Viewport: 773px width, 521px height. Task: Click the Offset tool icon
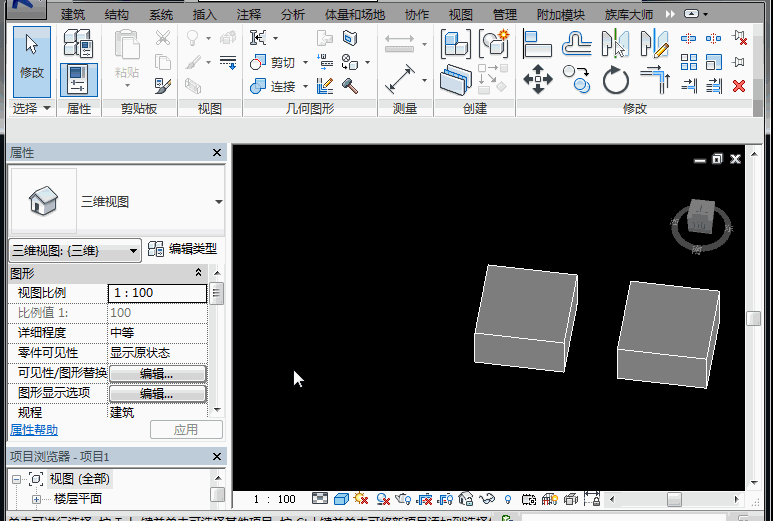click(576, 43)
